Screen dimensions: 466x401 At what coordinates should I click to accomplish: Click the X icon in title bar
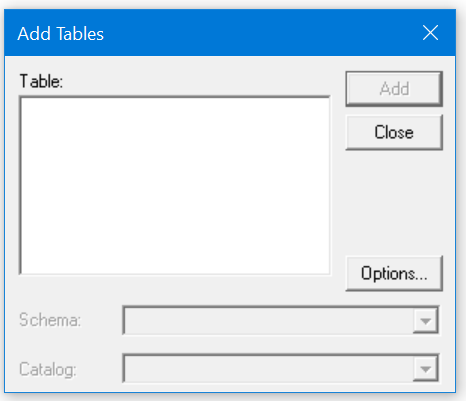click(x=430, y=33)
